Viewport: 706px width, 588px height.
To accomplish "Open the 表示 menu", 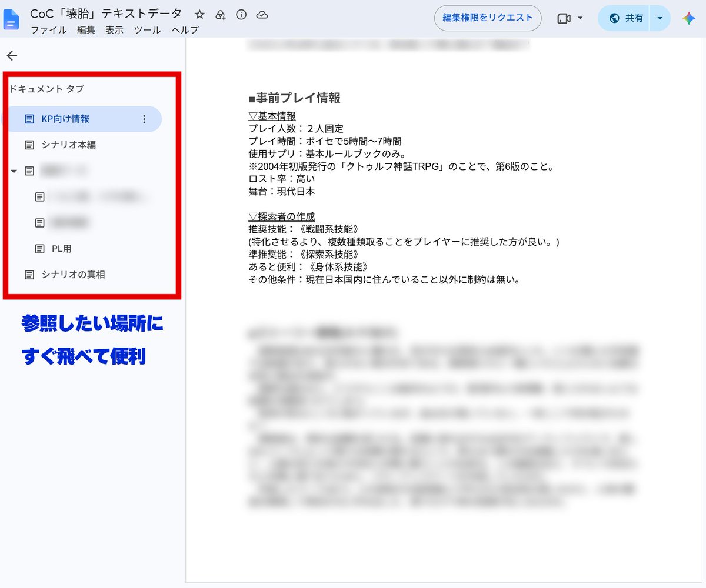I will pos(115,30).
